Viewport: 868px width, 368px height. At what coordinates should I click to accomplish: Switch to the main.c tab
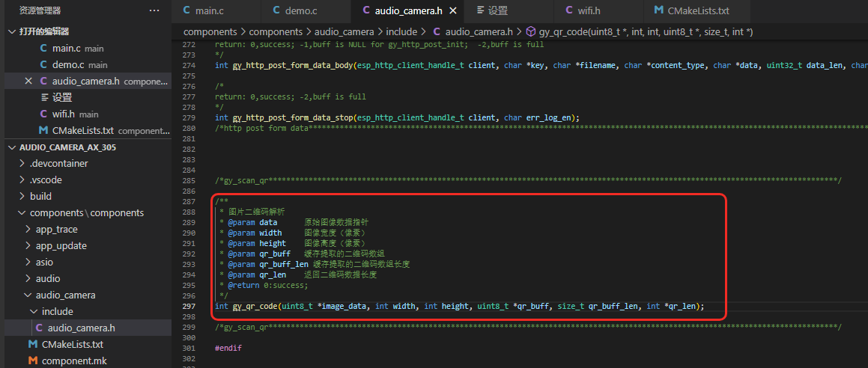(x=216, y=10)
